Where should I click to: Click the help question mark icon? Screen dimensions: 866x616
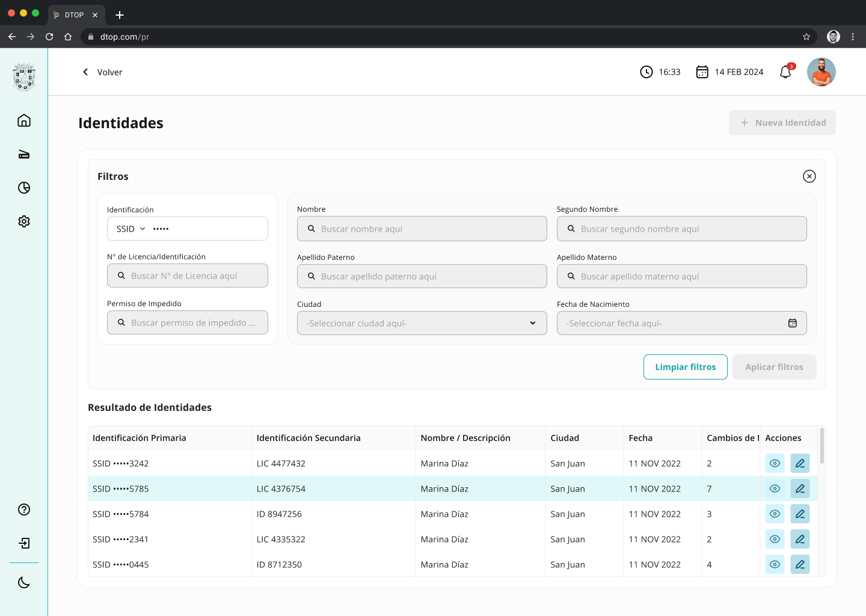(x=24, y=510)
